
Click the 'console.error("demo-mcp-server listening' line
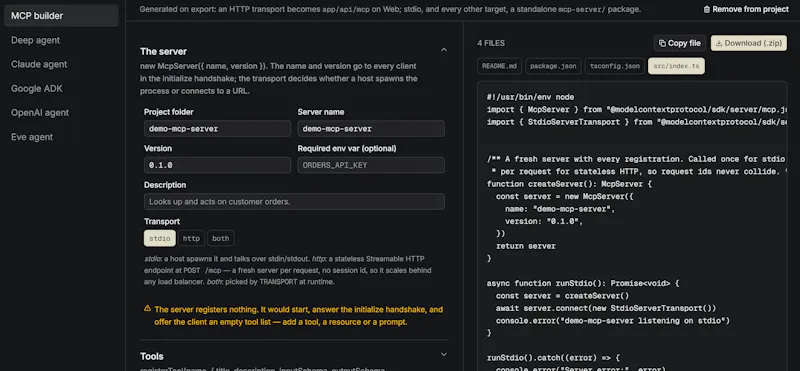click(x=613, y=321)
